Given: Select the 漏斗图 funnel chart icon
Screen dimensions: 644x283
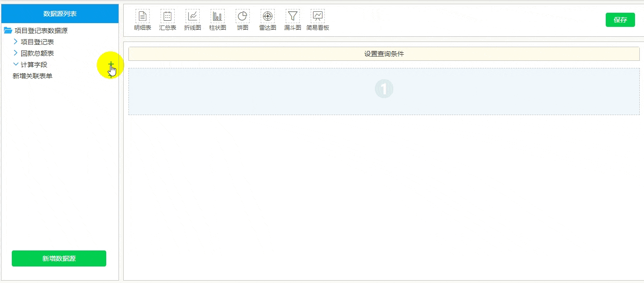Looking at the screenshot, I should [x=293, y=16].
